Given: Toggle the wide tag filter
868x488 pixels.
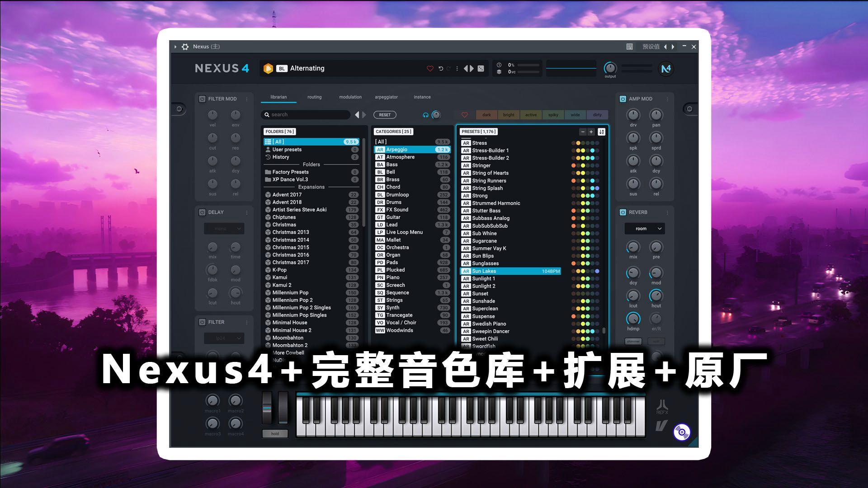Looking at the screenshot, I should click(575, 115).
